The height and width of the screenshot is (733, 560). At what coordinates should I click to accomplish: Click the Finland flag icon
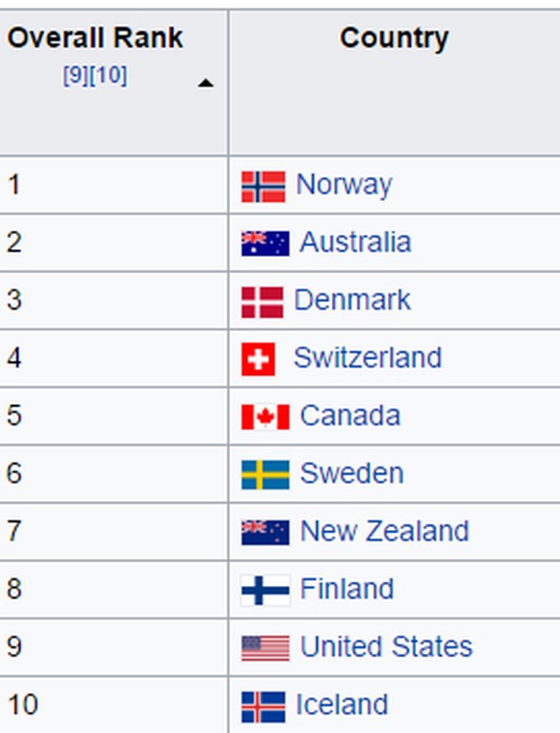click(265, 590)
